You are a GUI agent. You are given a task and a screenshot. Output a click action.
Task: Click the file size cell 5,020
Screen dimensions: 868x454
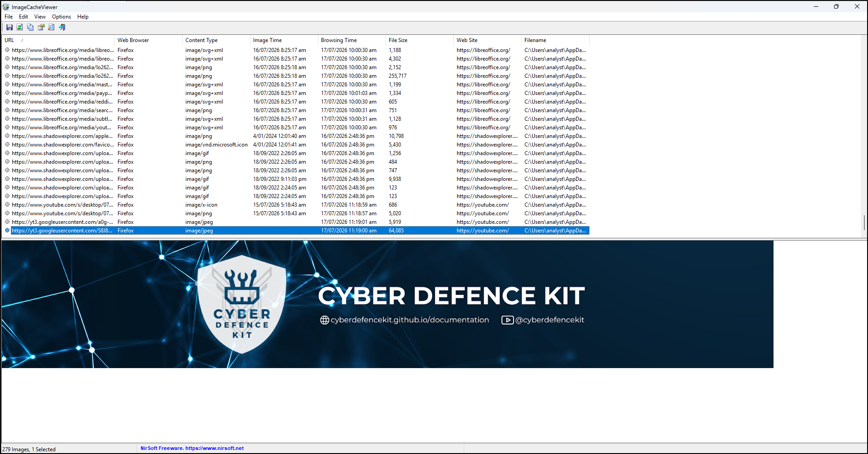point(395,213)
